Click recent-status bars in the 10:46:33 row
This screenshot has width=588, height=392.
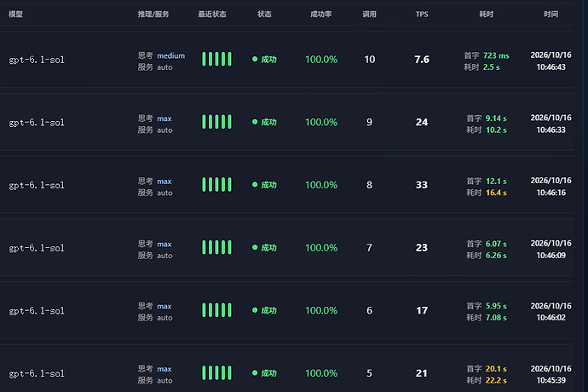click(x=216, y=122)
